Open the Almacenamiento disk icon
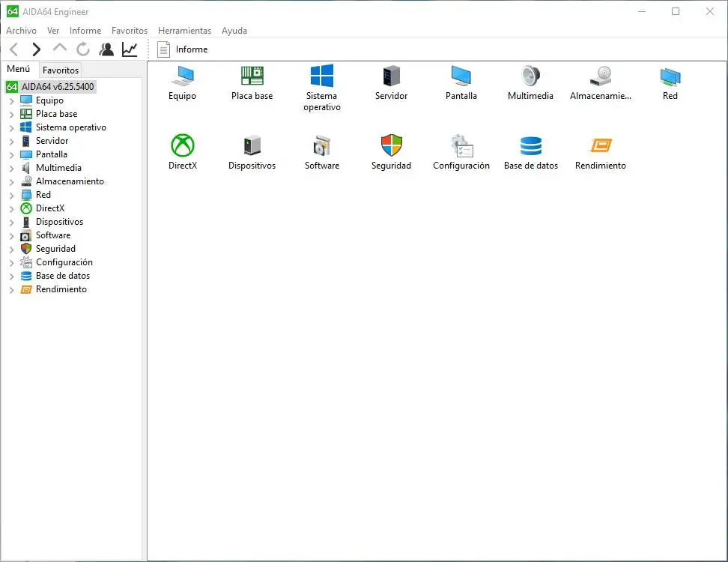 600,76
